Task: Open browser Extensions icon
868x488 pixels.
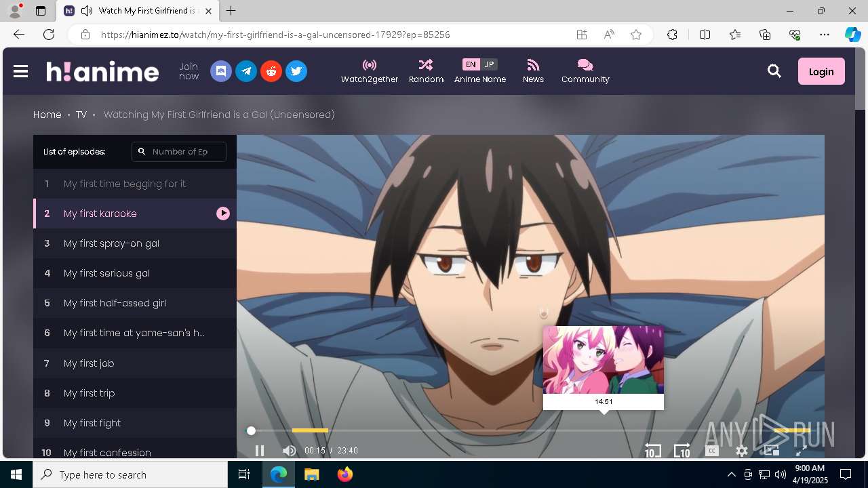Action: coord(672,35)
